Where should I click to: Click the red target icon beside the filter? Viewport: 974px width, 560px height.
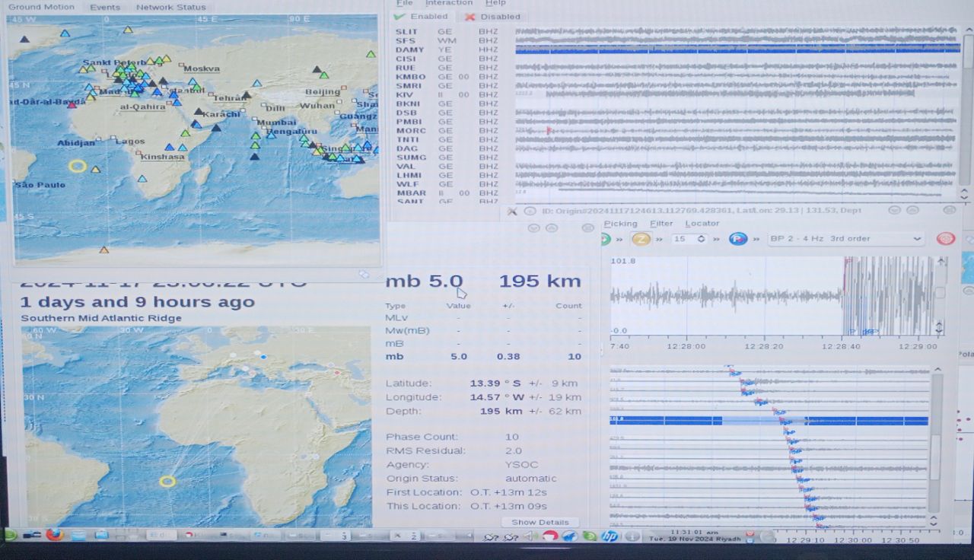click(945, 239)
